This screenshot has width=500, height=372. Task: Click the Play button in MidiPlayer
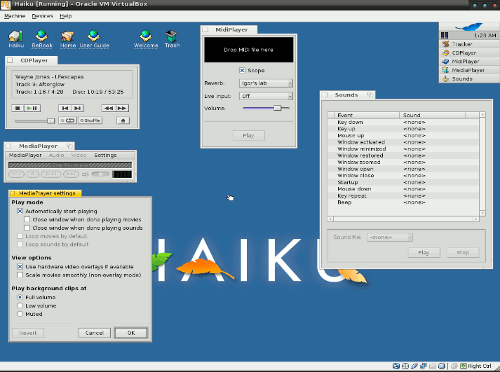(x=248, y=135)
